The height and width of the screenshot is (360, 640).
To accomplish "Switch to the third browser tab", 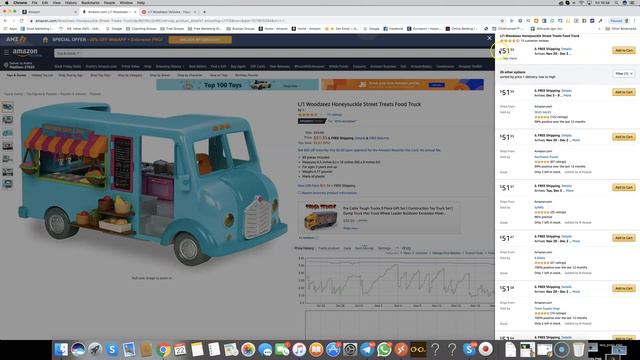I will (x=169, y=12).
